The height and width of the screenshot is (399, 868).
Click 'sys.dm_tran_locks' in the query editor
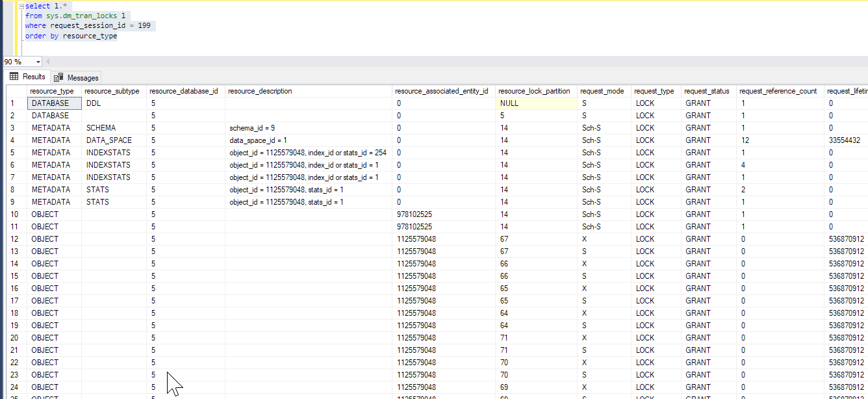click(x=82, y=16)
